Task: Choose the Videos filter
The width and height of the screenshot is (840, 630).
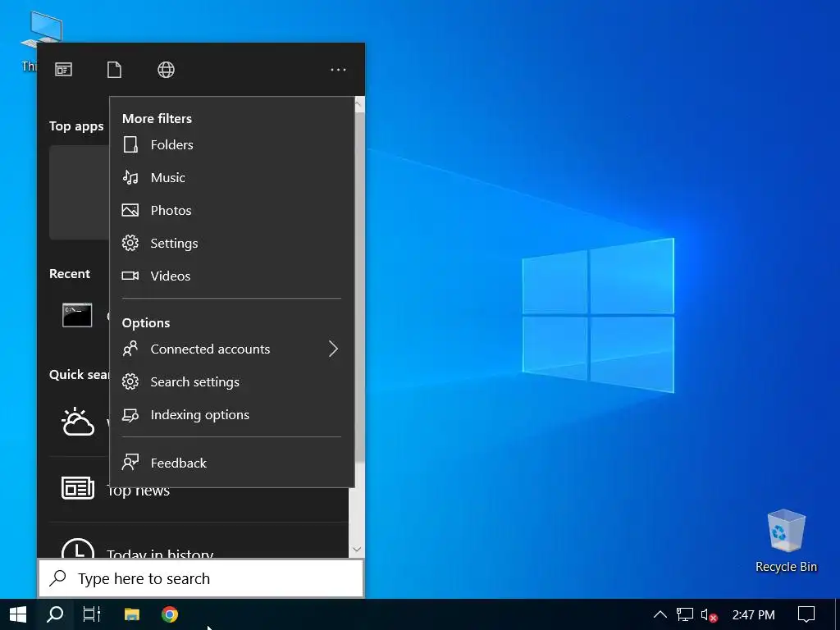Action: tap(231, 276)
